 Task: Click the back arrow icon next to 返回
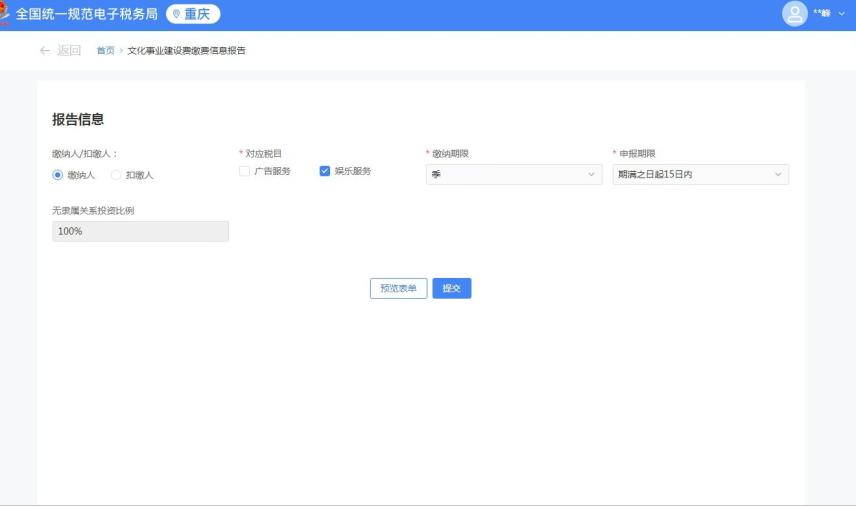(x=44, y=50)
